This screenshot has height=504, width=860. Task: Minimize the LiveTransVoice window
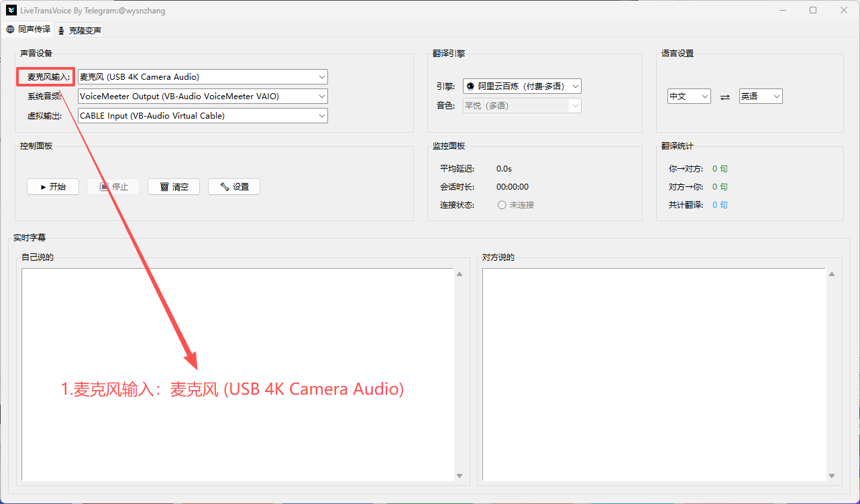pos(782,10)
